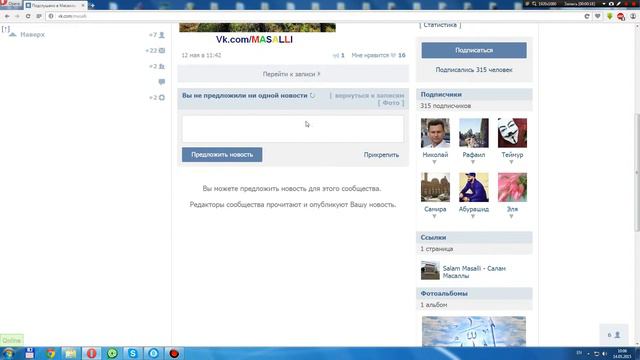This screenshot has width=640, height=360.
Task: Expand the arrow under Самира
Action: [434, 216]
